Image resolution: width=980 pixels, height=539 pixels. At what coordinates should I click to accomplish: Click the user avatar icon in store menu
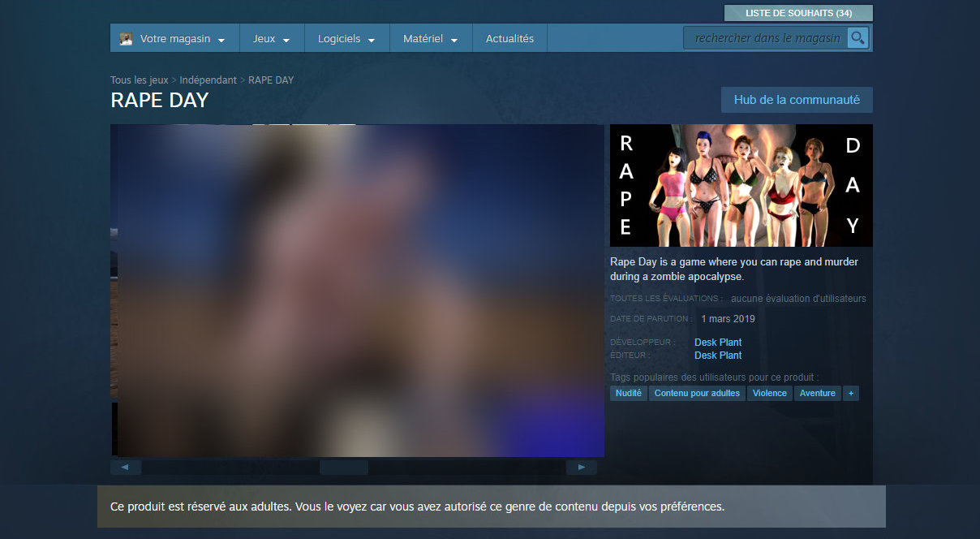[126, 39]
